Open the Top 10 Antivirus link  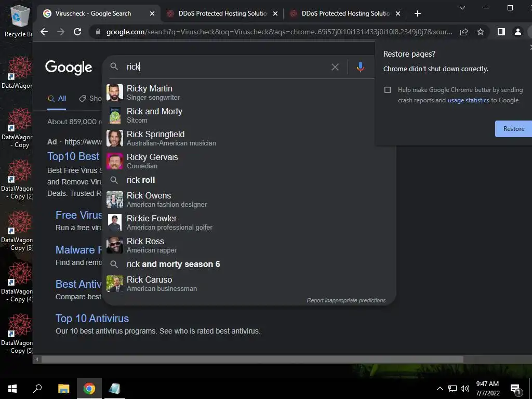tap(92, 318)
